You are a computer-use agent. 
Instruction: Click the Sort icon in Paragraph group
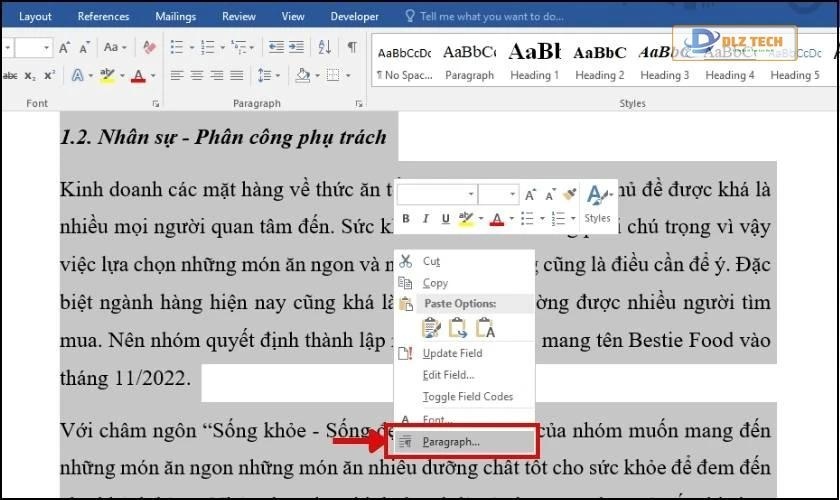324,48
